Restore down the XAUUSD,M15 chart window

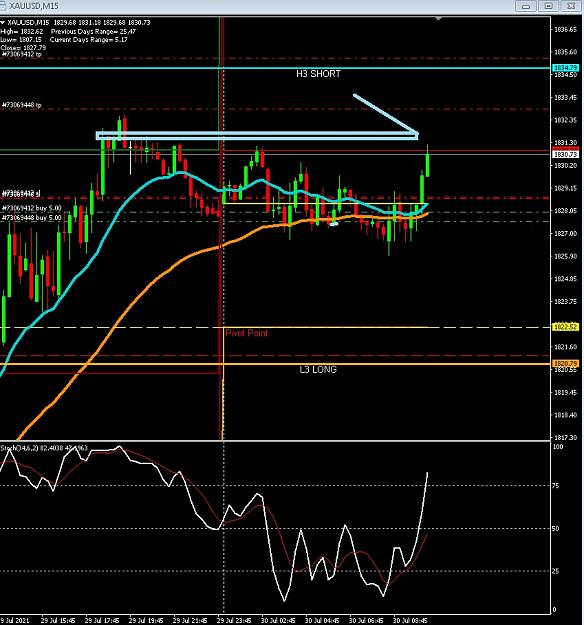(x=549, y=6)
